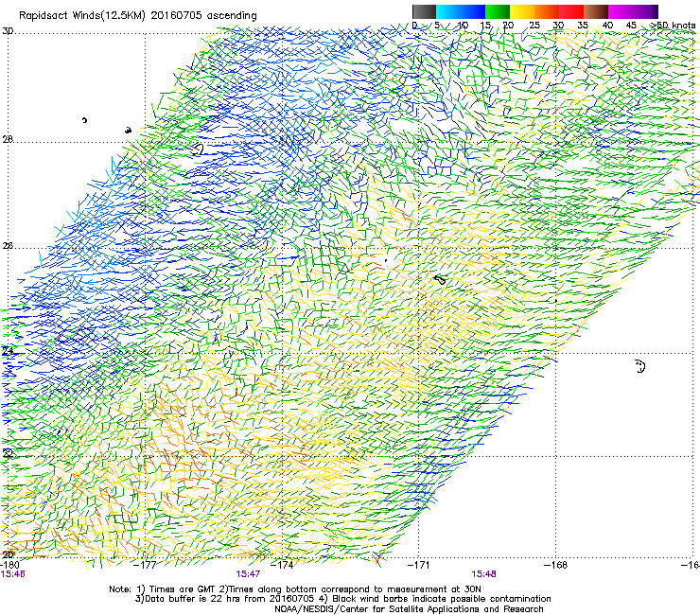
Task: Click the "30" latitude label at top left
Action: point(8,31)
